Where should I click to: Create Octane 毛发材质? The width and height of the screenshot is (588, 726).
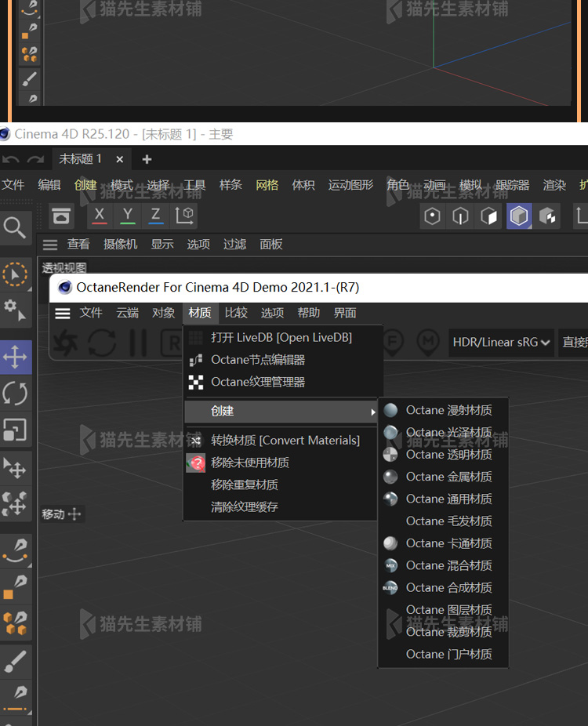(443, 521)
